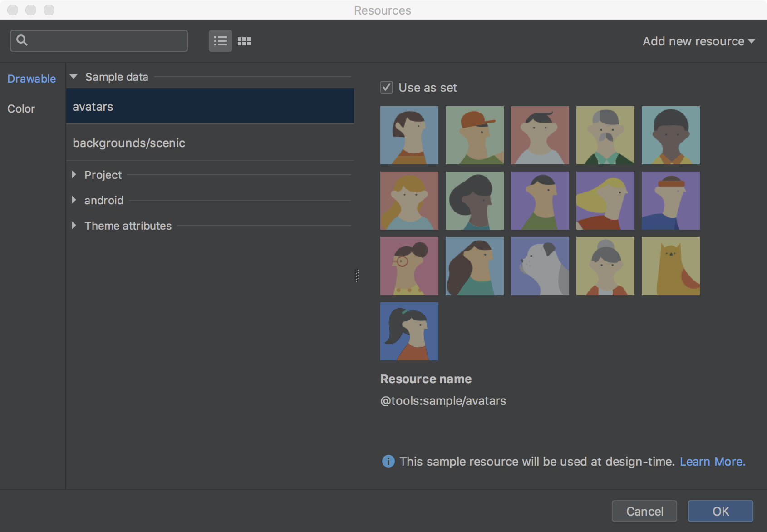
Task: Uncheck the Use as set checkbox
Action: (x=386, y=87)
